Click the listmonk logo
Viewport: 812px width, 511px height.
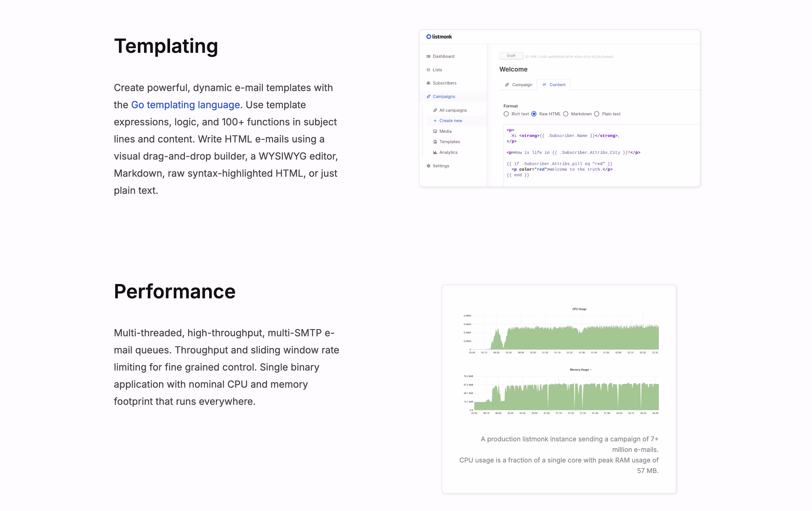pyautogui.click(x=439, y=37)
